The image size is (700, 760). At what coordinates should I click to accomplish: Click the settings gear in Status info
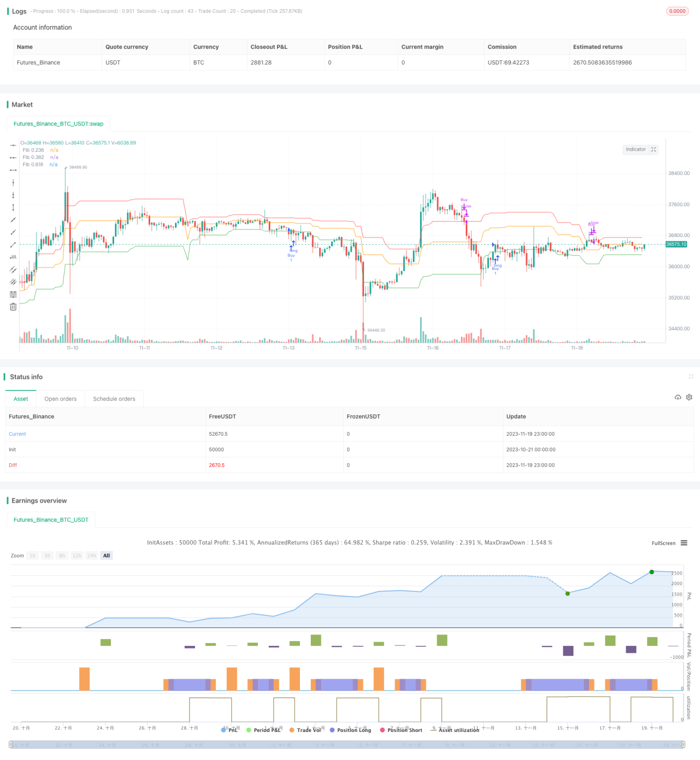click(689, 397)
